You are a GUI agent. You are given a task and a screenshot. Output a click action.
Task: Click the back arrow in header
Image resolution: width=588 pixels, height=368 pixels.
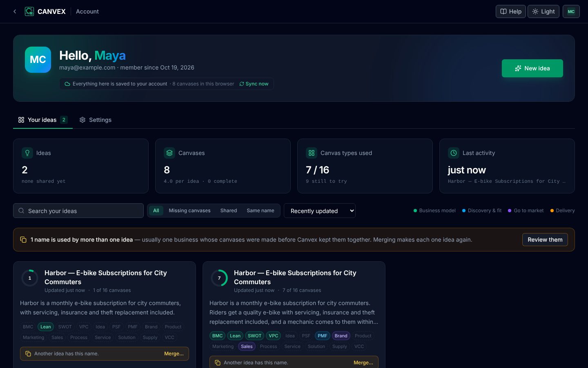(x=15, y=11)
